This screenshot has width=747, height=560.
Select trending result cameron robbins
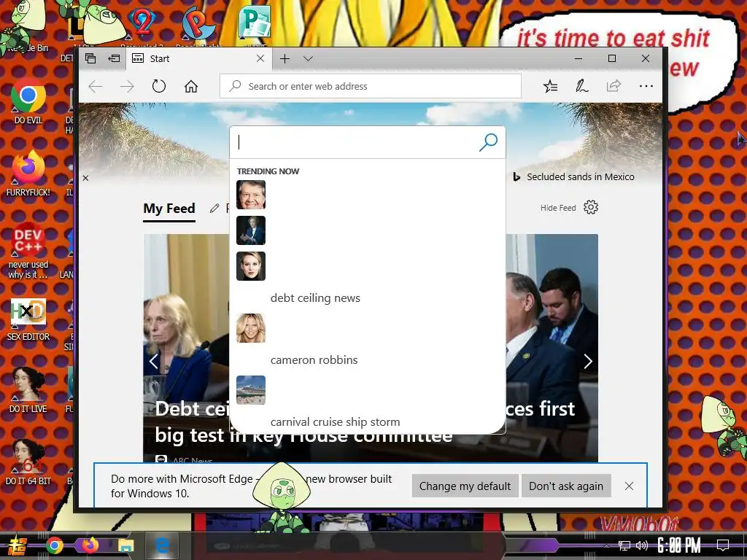pos(314,360)
